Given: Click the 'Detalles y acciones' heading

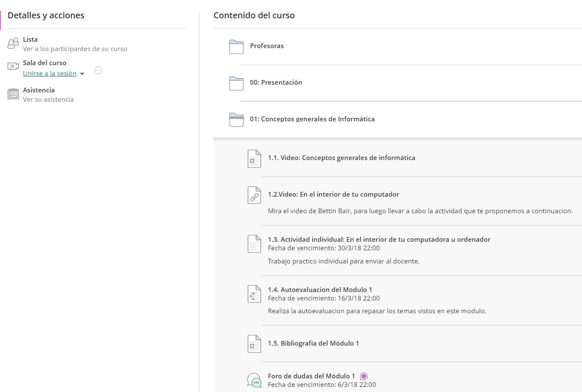Looking at the screenshot, I should coord(46,15).
